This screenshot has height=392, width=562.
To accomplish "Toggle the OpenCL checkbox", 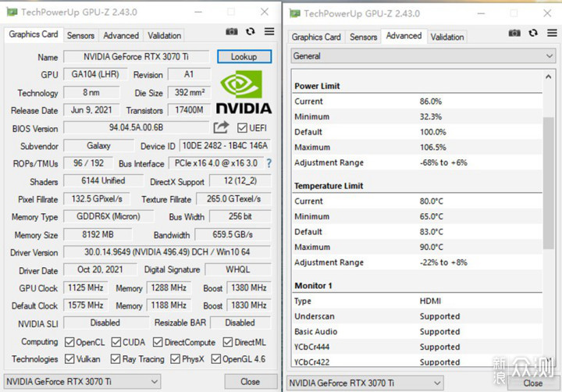I will pos(69,342).
